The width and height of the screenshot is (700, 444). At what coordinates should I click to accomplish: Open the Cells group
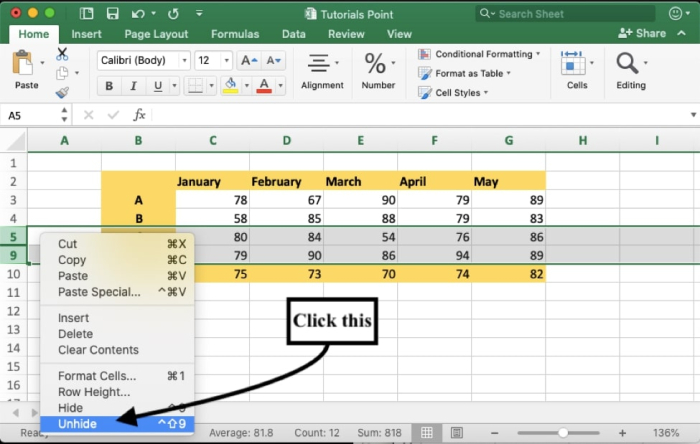click(x=577, y=71)
